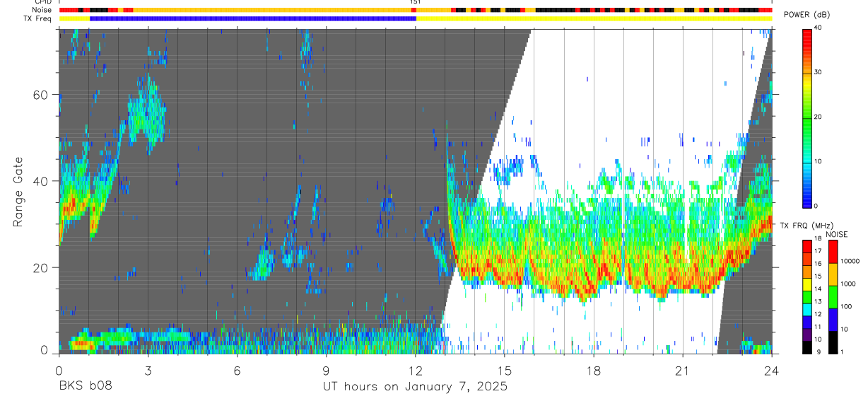
Task: Click the x-axis tick label "3"
Action: tap(148, 371)
